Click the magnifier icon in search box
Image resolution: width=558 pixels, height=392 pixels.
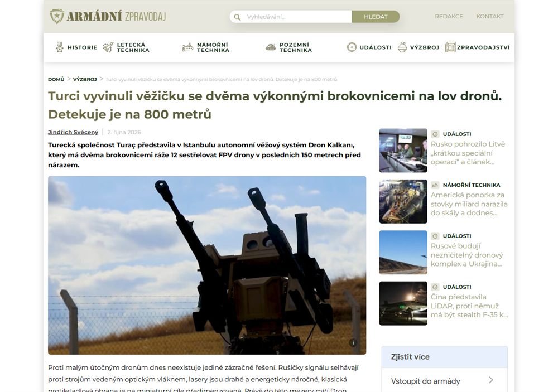[x=237, y=17]
